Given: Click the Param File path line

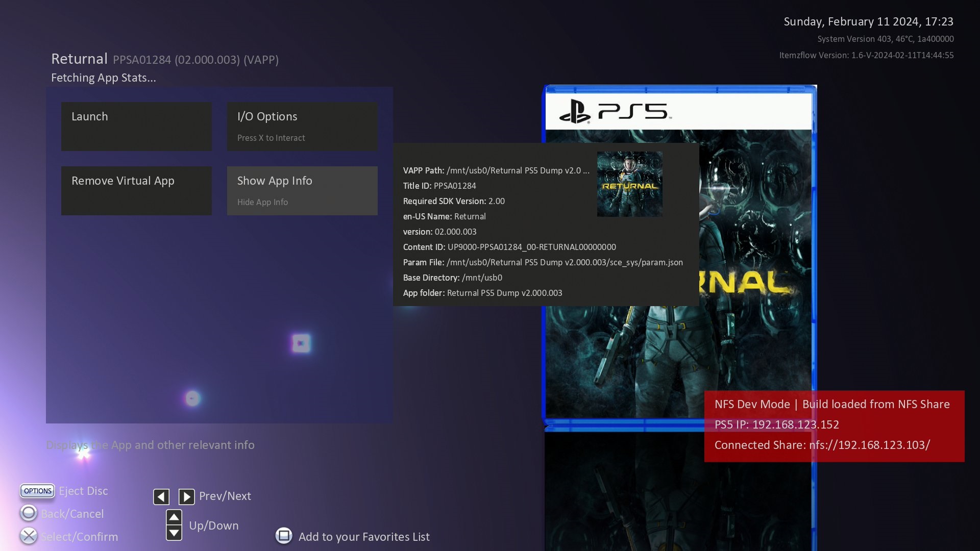Looking at the screenshot, I should pos(543,262).
